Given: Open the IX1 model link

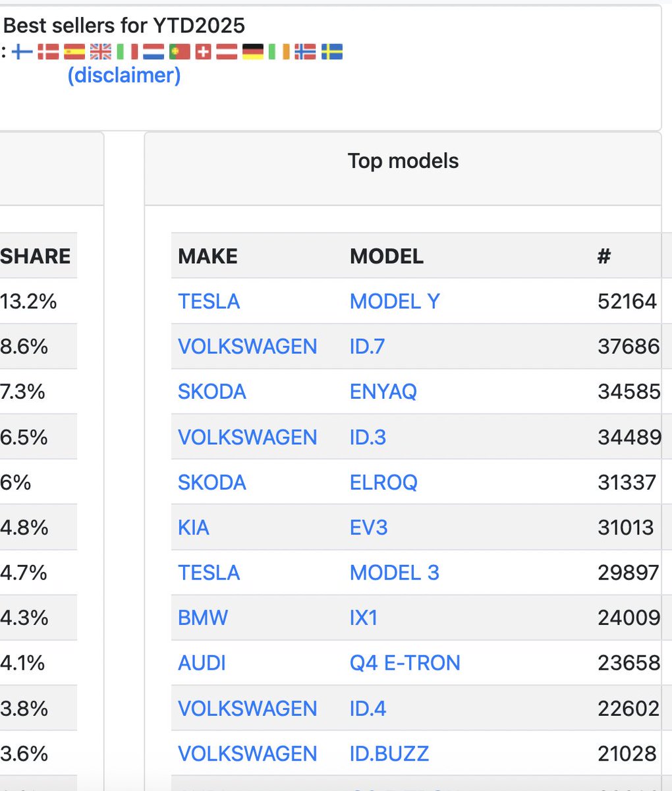Looking at the screenshot, I should [364, 618].
